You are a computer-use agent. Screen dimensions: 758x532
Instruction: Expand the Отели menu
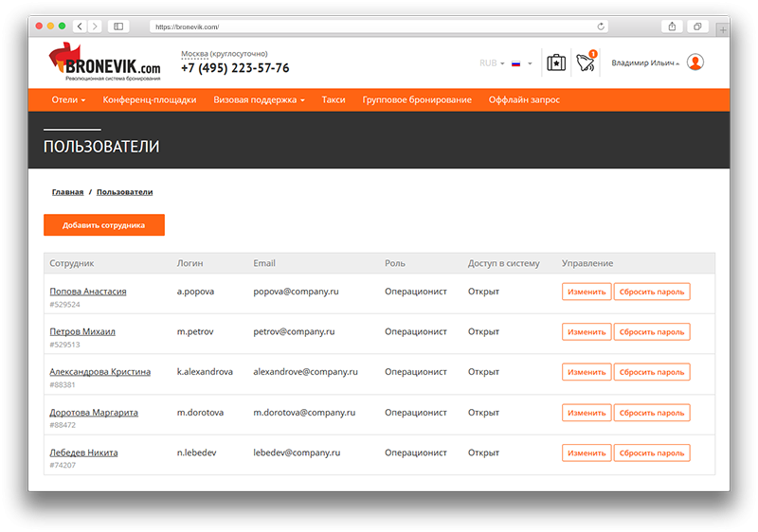click(x=68, y=100)
